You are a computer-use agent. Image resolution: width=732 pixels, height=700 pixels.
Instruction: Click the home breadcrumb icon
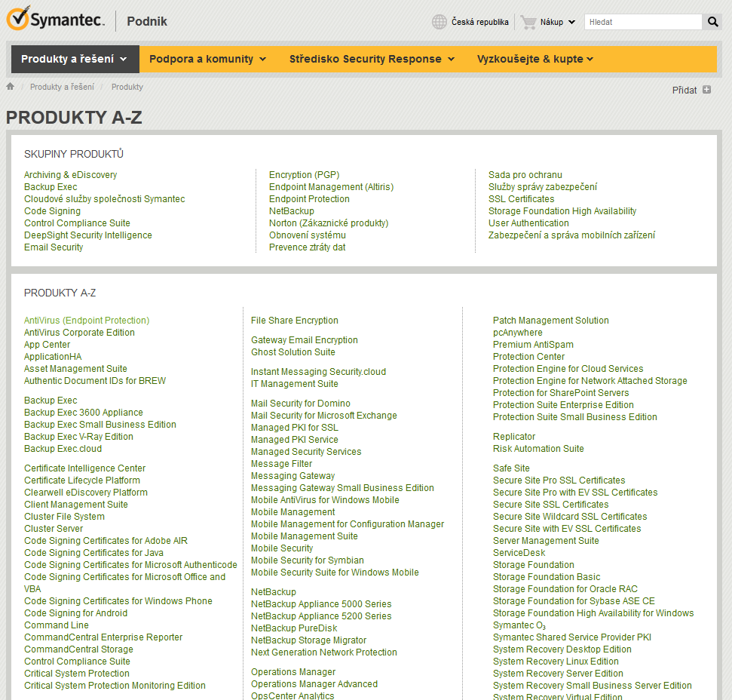pos(11,87)
